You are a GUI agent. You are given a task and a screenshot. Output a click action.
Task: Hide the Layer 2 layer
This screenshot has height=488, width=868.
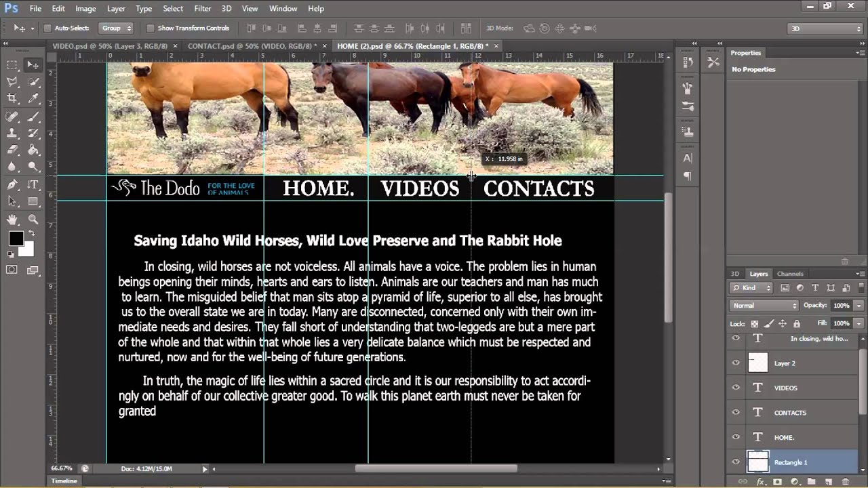[736, 363]
